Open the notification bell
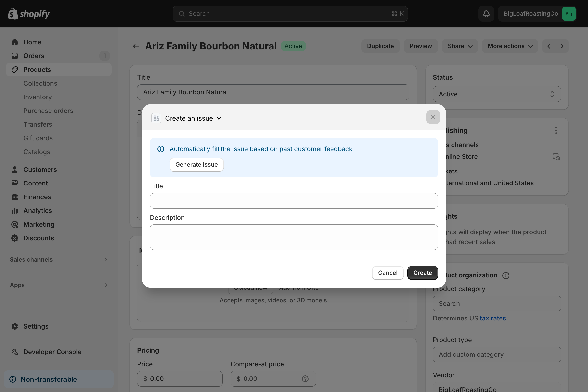The height and width of the screenshot is (392, 588). 486,13
